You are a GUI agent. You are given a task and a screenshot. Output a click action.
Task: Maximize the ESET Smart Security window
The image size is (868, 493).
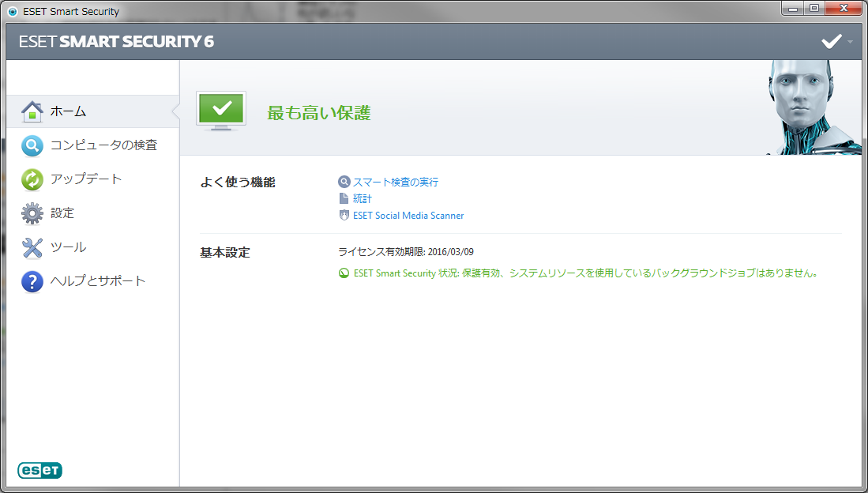[814, 9]
